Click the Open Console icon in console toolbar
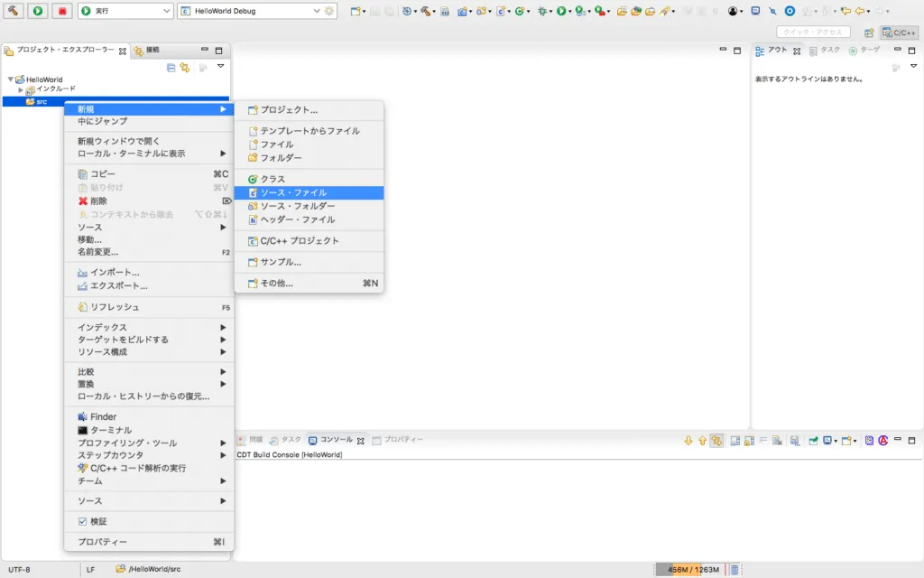 (846, 441)
